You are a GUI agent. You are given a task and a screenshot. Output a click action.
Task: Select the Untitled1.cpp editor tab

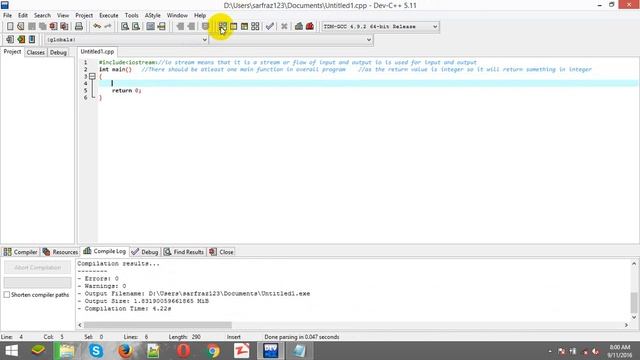point(97,51)
